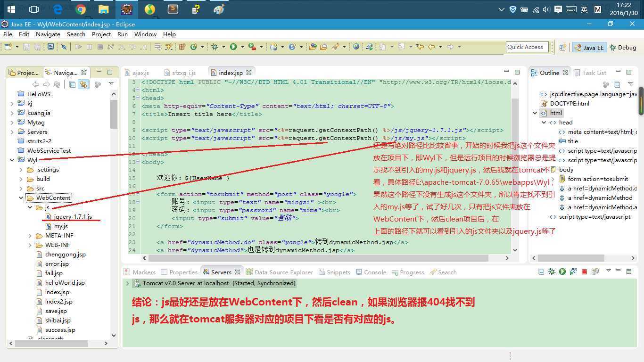Click the Resume debug toolbar icon
The width and height of the screenshot is (644, 362).
pos(78,47)
